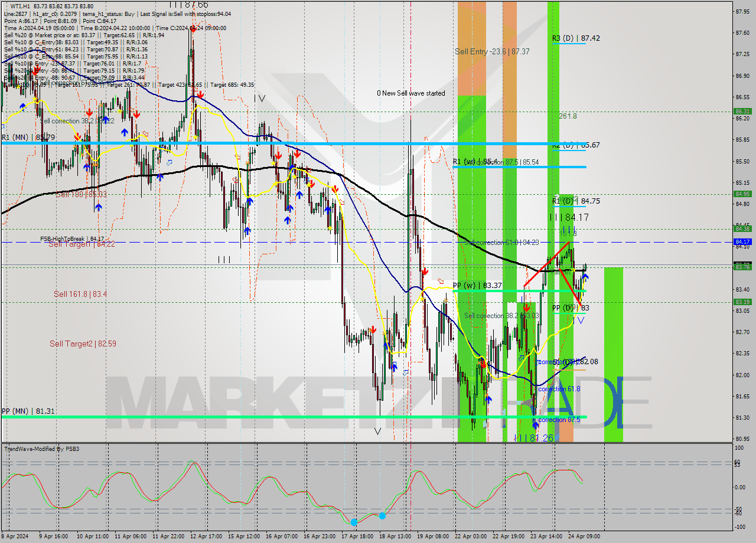This screenshot has width=756, height=543.
Task: Click the '22 Apr 03:00' time axis label
Action: click(471, 537)
